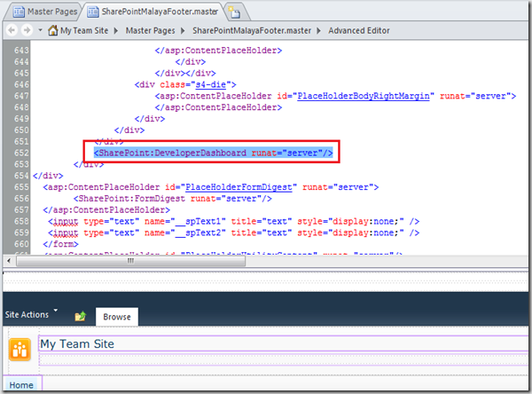The width and height of the screenshot is (532, 394).
Task: Click the orange team site logo icon
Action: pos(20,349)
